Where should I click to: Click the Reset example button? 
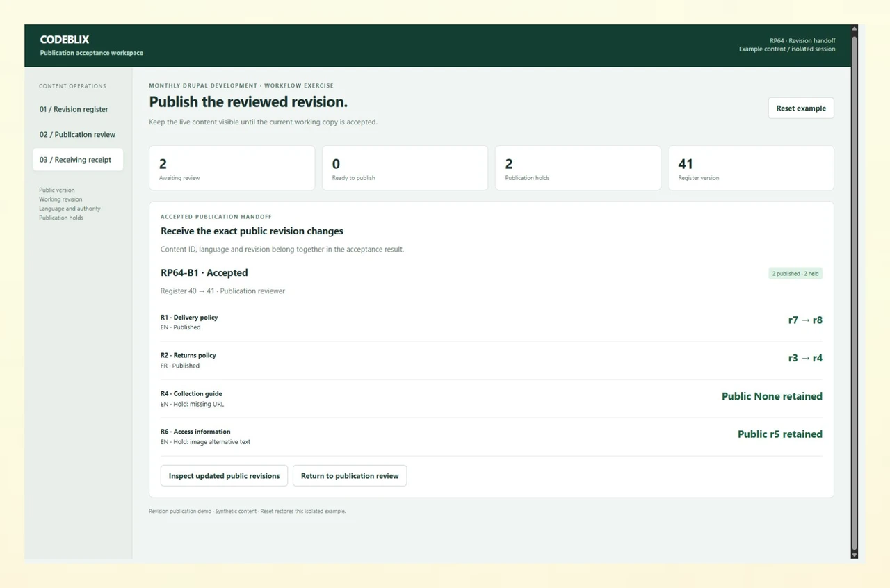point(801,108)
